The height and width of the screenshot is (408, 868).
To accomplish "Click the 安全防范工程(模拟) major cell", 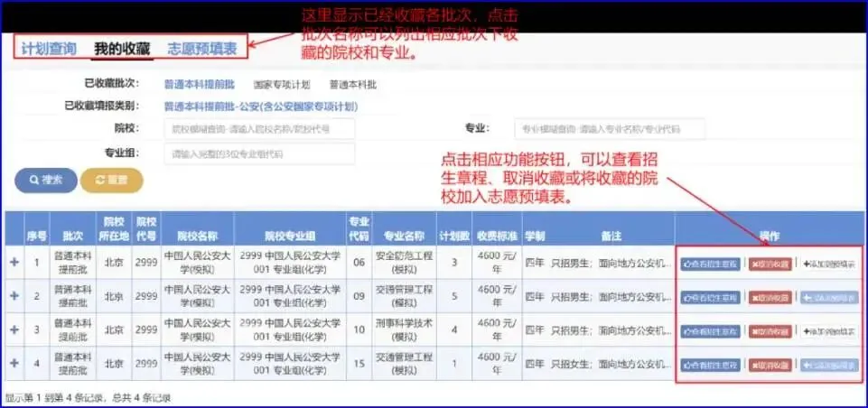I will tap(404, 262).
